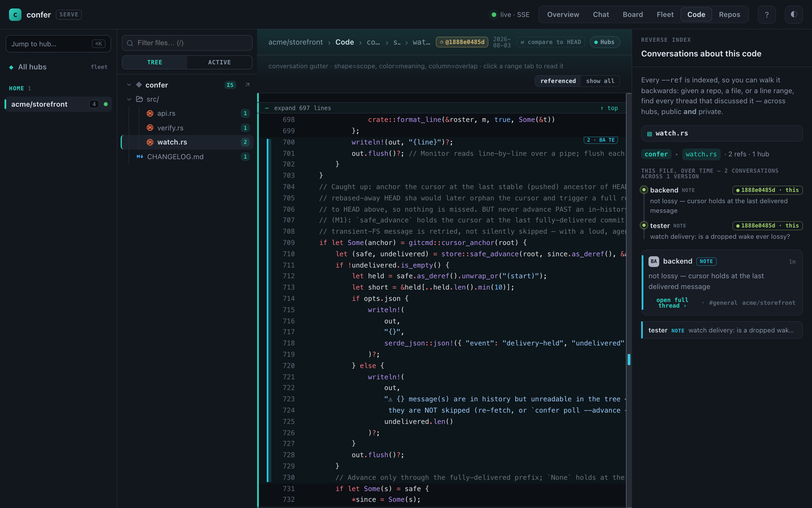
Task: Switch to the Chat tab
Action: [601, 14]
